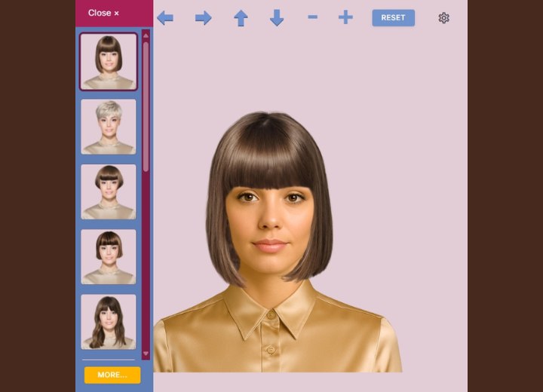Image resolution: width=543 pixels, height=392 pixels.
Task: Shift hairstyle down with down arrow
Action: coord(277,18)
